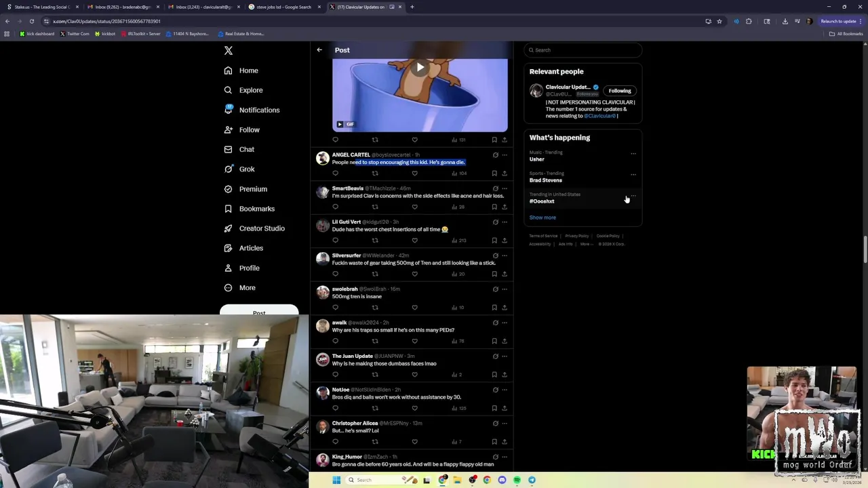Share ANGEL CARTEL's comment
The image size is (868, 488).
[x=505, y=174]
